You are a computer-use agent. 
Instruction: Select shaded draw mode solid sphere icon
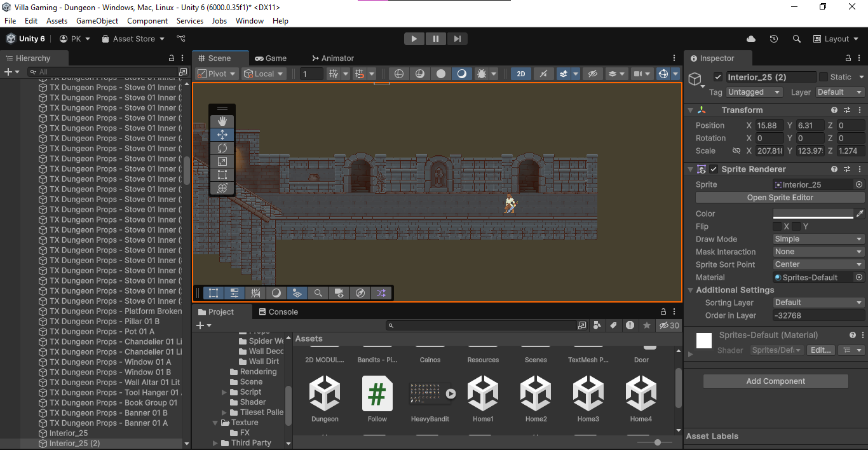click(x=441, y=74)
